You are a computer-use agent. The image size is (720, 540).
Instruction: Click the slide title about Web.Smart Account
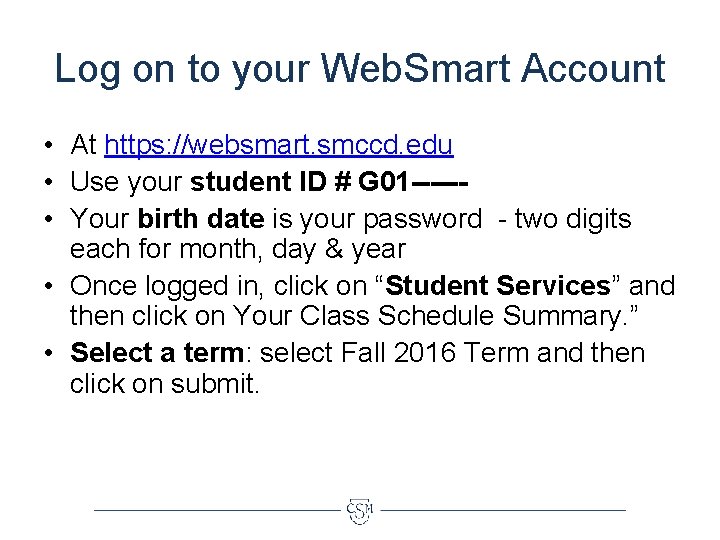[x=360, y=69]
